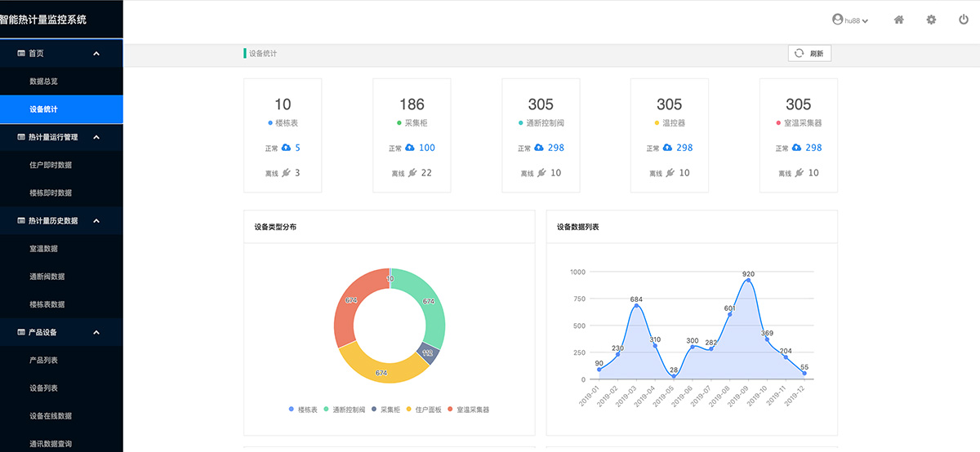The image size is (980, 452).
Task: Click the offline plug icon in 采集柜 card
Action: (x=412, y=173)
